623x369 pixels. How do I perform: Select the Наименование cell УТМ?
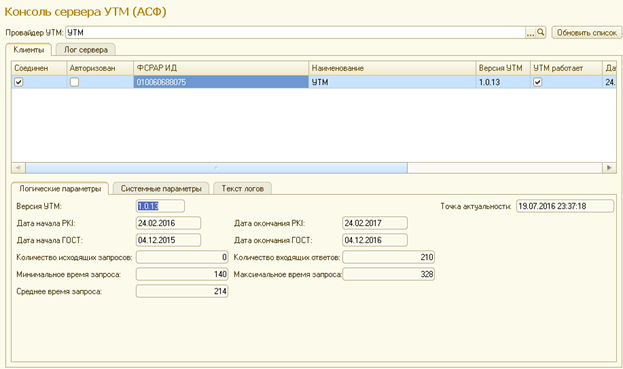tap(392, 82)
